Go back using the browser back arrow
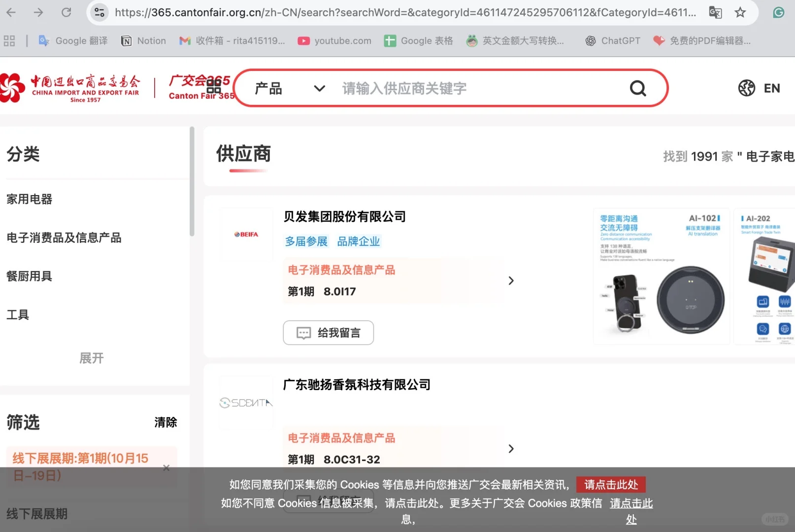 [11, 12]
